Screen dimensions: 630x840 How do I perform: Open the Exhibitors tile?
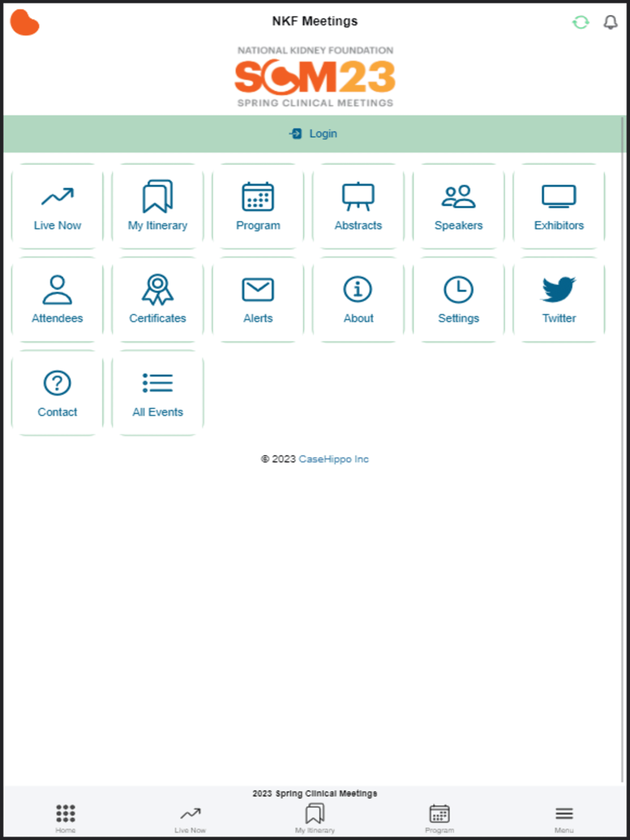point(559,207)
